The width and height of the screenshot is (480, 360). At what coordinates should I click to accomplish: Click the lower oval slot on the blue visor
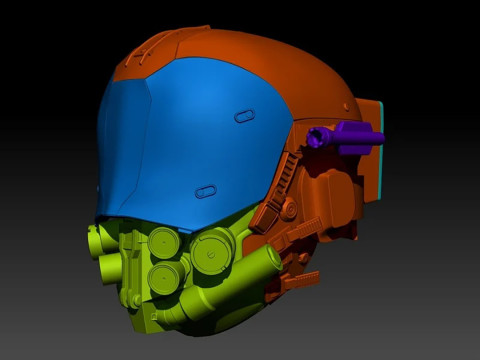coord(206,192)
